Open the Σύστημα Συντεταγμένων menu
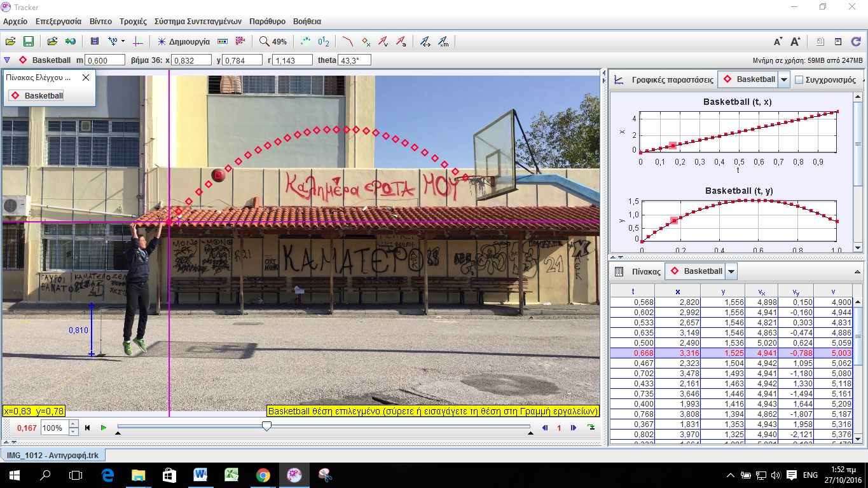 [x=198, y=21]
